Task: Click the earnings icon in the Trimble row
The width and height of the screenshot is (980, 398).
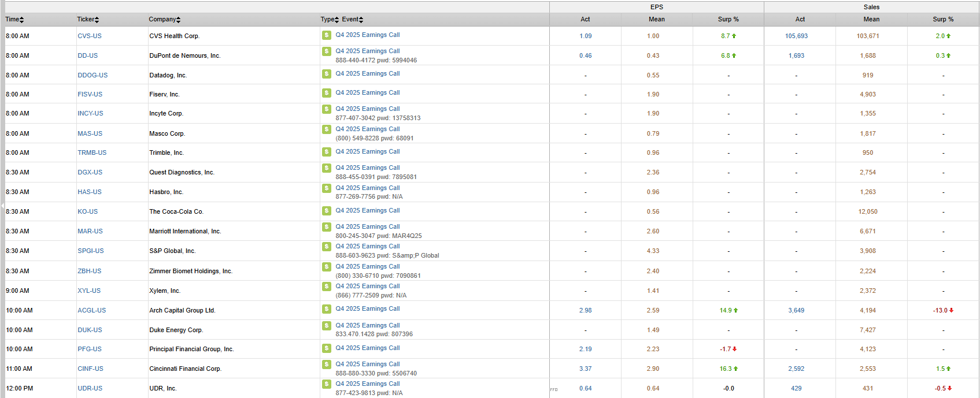Action: [327, 152]
